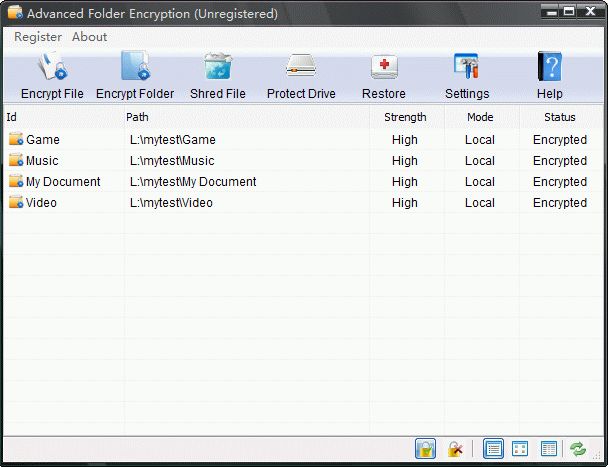Open the Shred File tool
This screenshot has width=608, height=467.
coord(217,68)
